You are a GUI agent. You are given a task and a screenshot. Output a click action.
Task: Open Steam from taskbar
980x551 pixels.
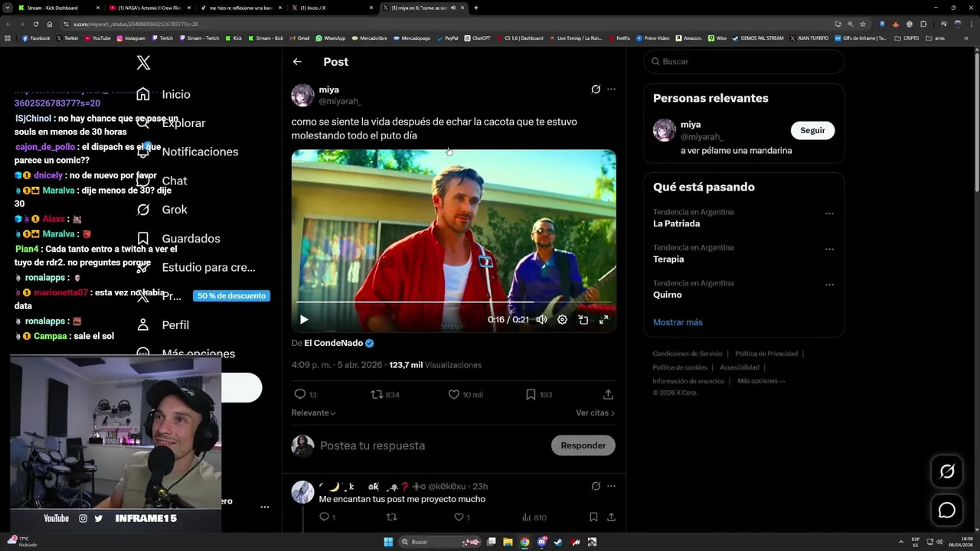tap(558, 542)
